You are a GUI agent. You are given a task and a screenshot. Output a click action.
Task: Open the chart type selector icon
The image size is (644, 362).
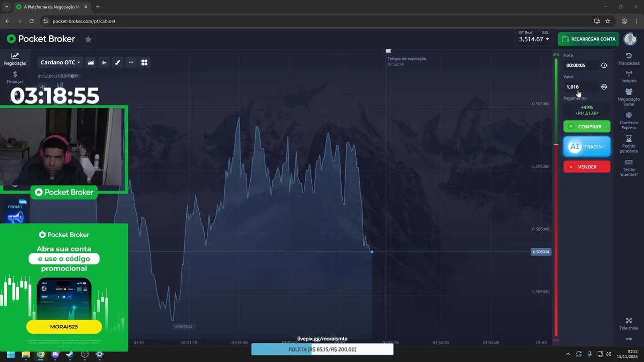pos(91,62)
